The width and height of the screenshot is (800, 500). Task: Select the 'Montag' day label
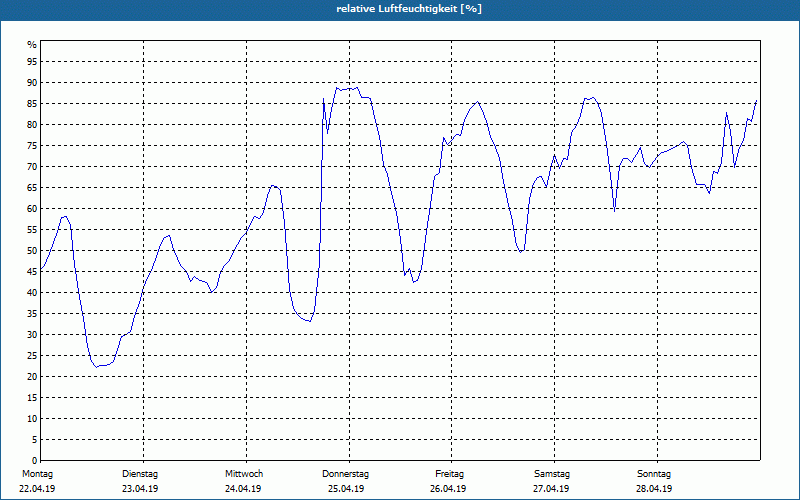(x=37, y=474)
